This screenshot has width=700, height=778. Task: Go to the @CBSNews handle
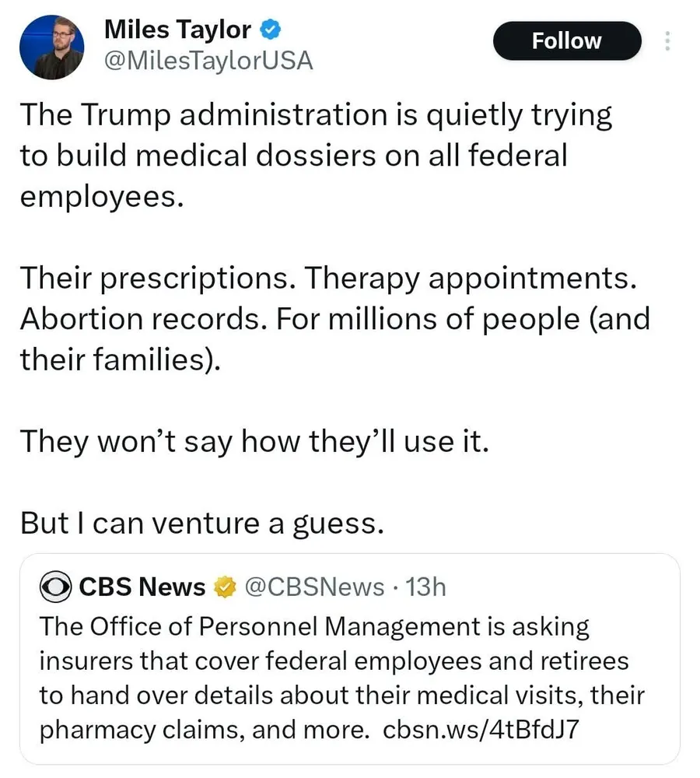314,587
